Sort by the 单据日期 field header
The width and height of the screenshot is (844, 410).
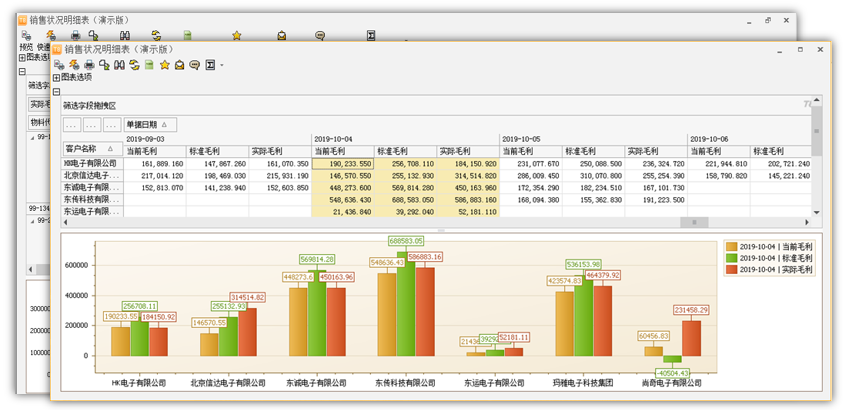point(150,125)
